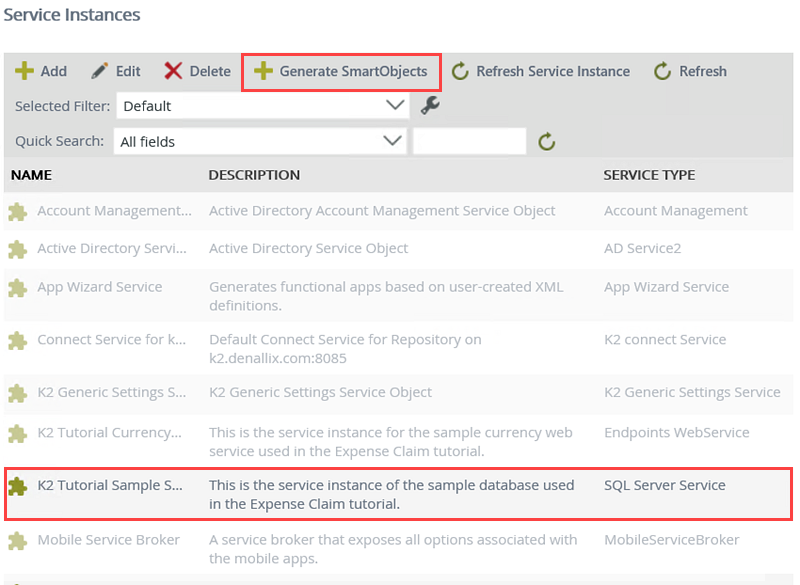Viewport: 800px width, 585px height.
Task: Click the Refresh Service Instance label
Action: pyautogui.click(x=553, y=71)
